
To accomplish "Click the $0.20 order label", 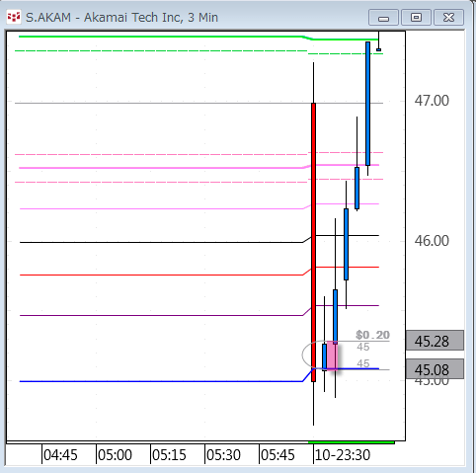I will click(x=372, y=335).
